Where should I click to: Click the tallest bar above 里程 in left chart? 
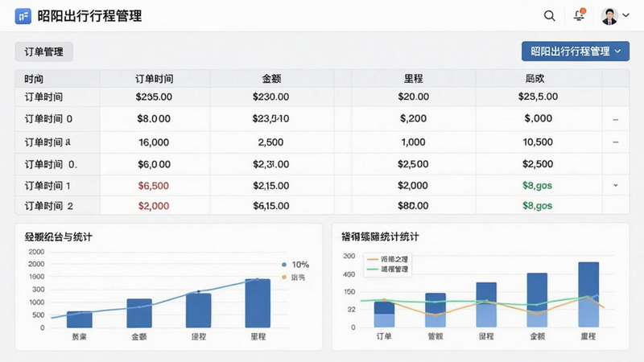[x=258, y=303]
